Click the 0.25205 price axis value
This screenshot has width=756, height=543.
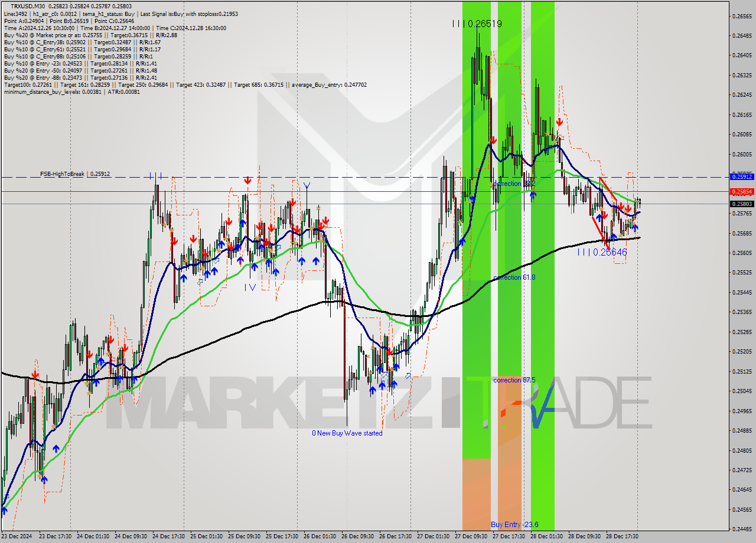pos(742,351)
